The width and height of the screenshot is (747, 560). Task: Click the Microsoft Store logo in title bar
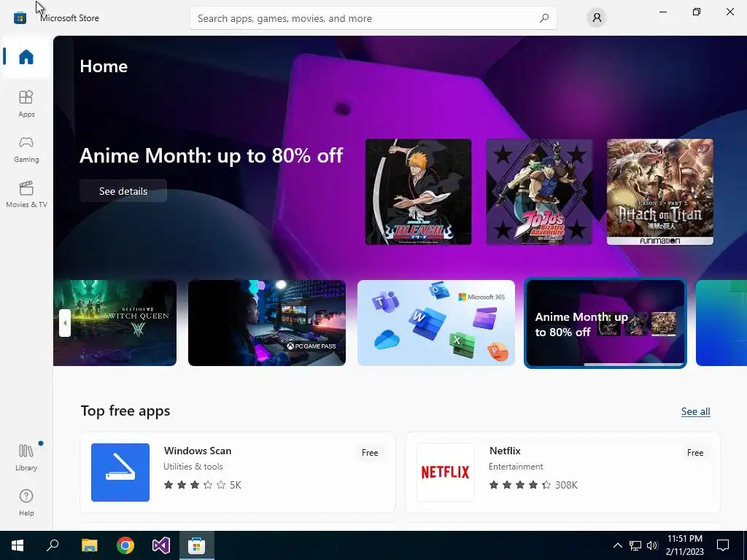click(20, 18)
